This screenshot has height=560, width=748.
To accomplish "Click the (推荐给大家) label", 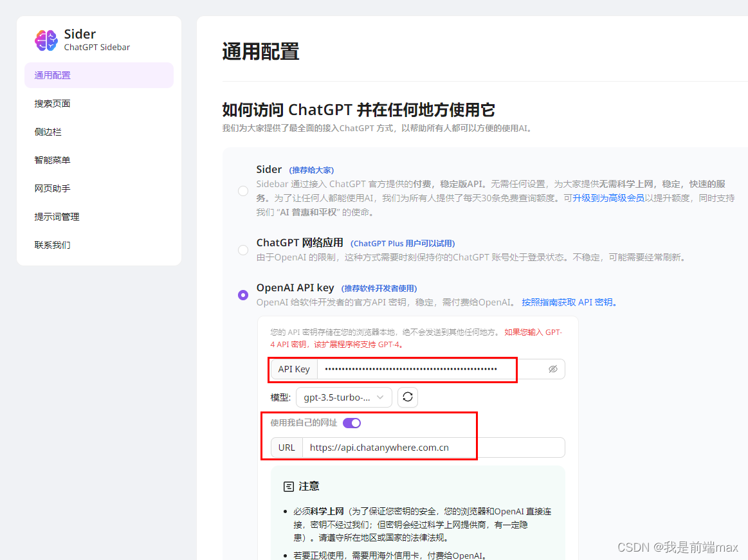I will 311,170.
